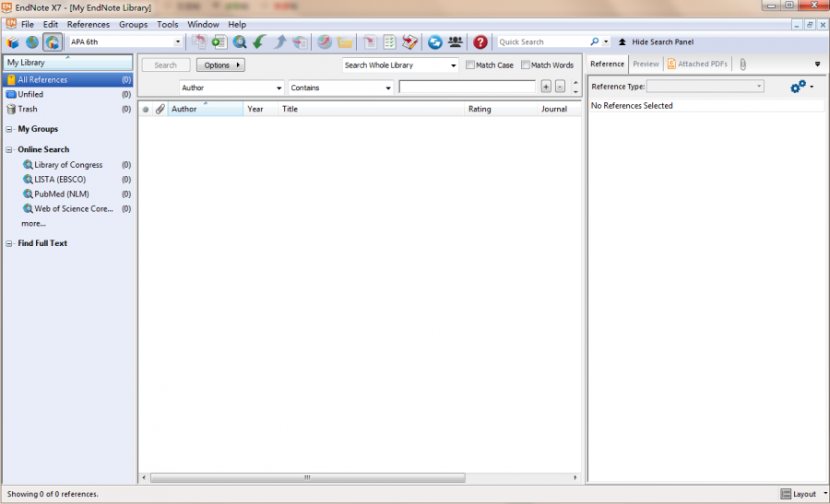This screenshot has height=504, width=830.
Task: Collapse the Online Search section
Action: click(9, 149)
